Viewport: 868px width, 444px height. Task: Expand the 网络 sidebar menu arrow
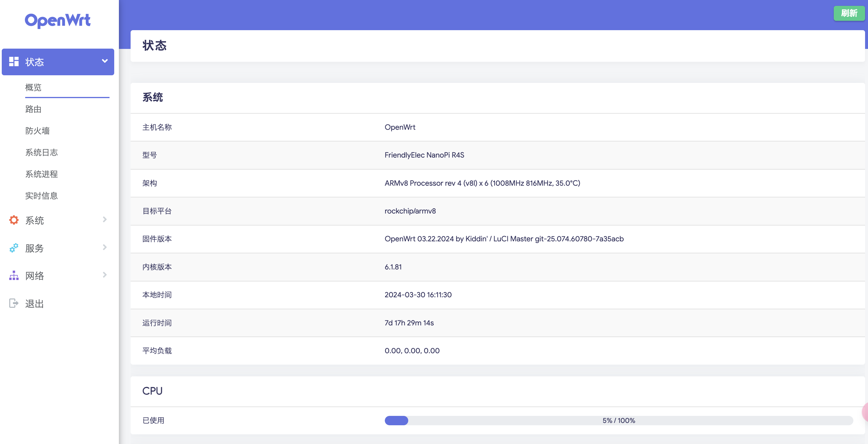click(105, 275)
